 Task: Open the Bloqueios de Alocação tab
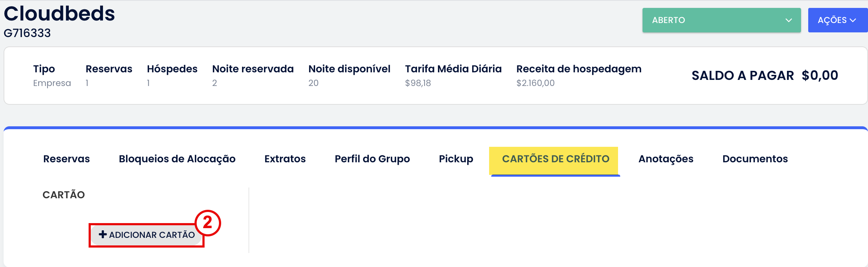(177, 159)
